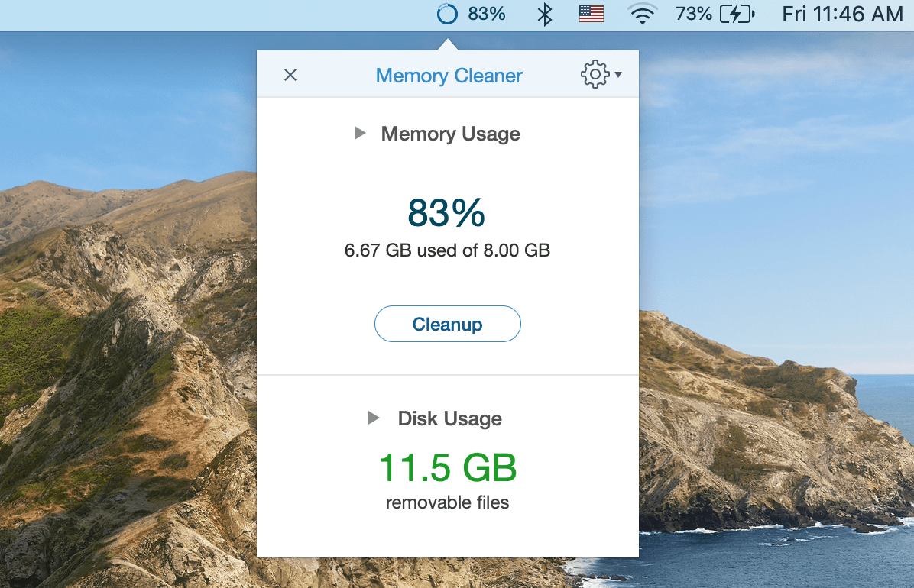Click the Memory Cleaner menu bar ring icon

[x=447, y=14]
